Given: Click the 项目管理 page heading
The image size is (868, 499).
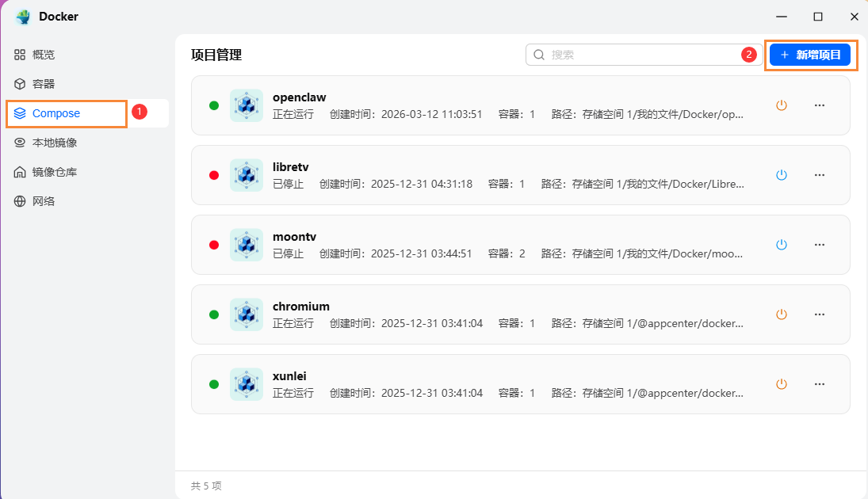Looking at the screenshot, I should pos(216,55).
